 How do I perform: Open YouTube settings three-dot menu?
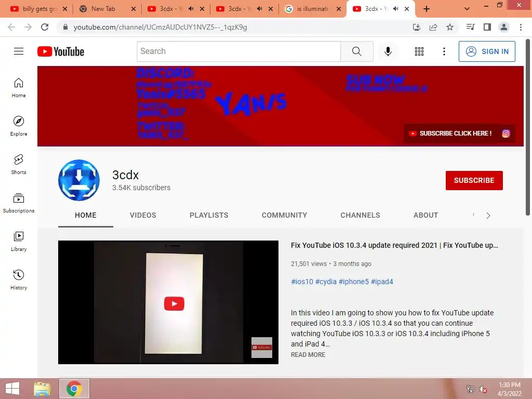pyautogui.click(x=444, y=51)
